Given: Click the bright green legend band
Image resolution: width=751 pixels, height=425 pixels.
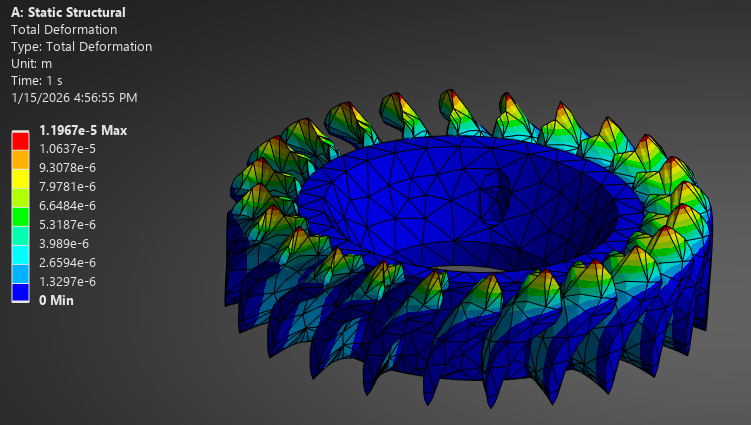Looking at the screenshot, I should pyautogui.click(x=20, y=217).
